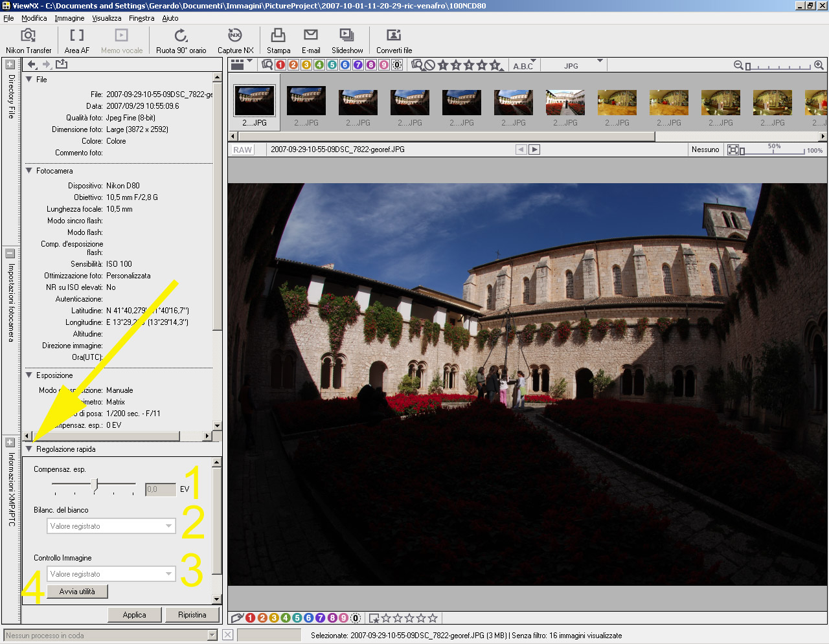Screen dimensions: 829x644
Task: Open E-mail sharing tool
Action: coord(311,40)
